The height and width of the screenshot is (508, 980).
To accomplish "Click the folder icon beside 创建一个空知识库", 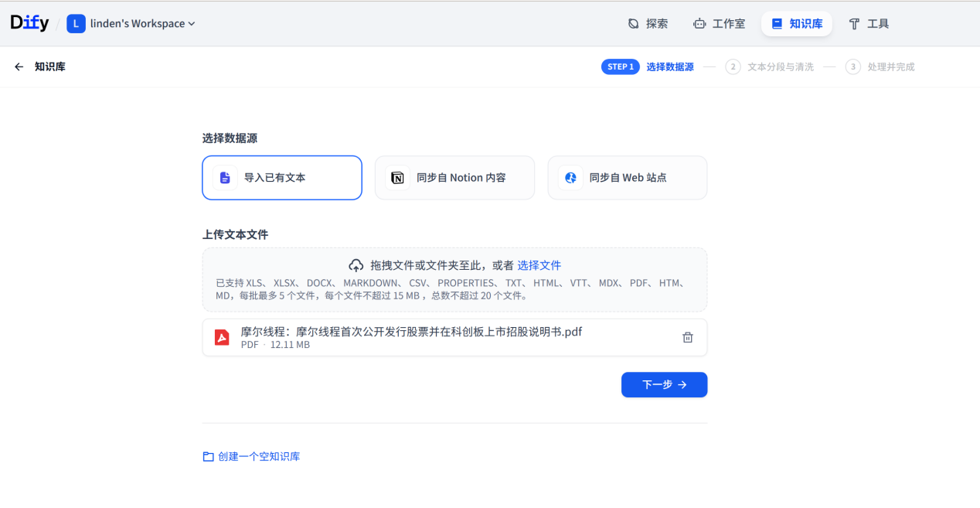I will point(208,457).
